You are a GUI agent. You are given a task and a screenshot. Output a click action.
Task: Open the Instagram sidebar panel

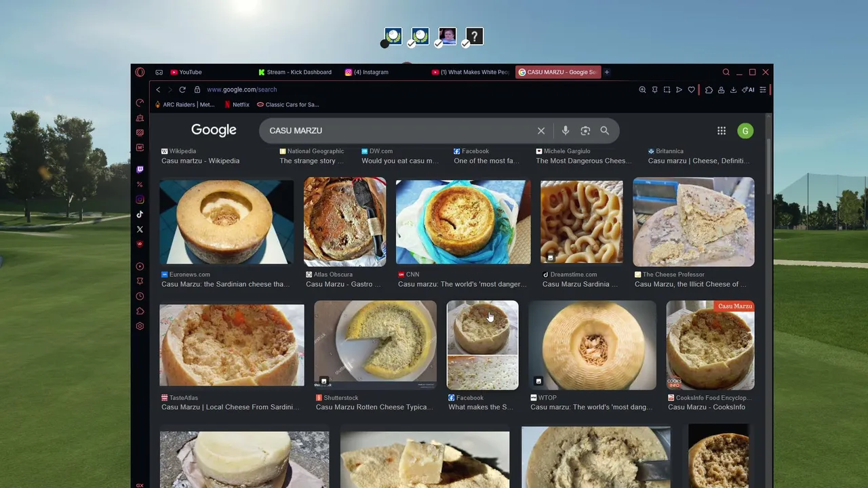tap(140, 199)
